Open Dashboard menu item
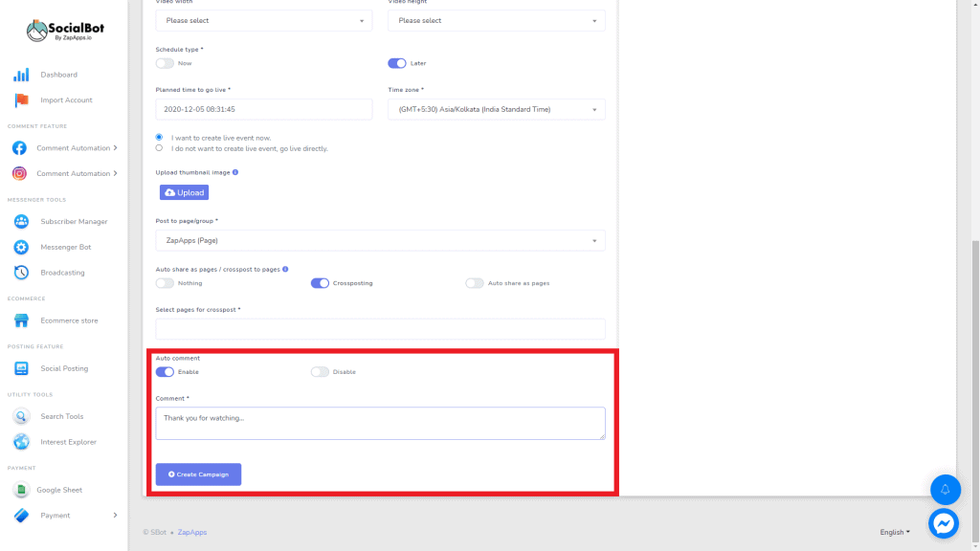This screenshot has height=551, width=980. (58, 75)
